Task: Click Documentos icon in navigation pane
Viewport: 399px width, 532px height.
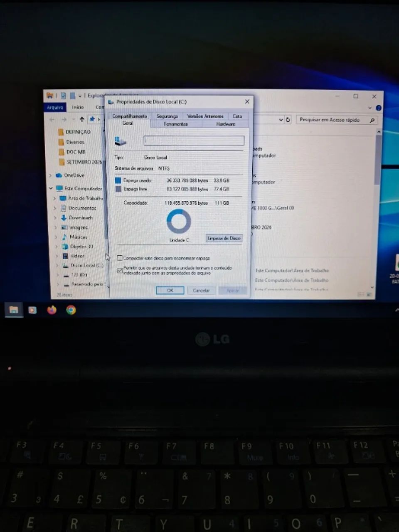Action: click(x=64, y=208)
